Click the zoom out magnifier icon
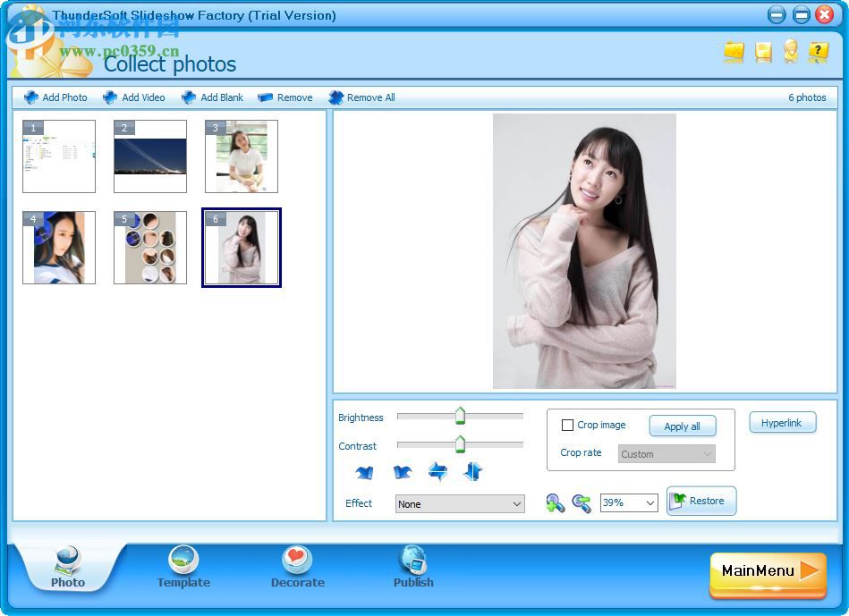Screen dimensions: 849x616 pos(582,502)
